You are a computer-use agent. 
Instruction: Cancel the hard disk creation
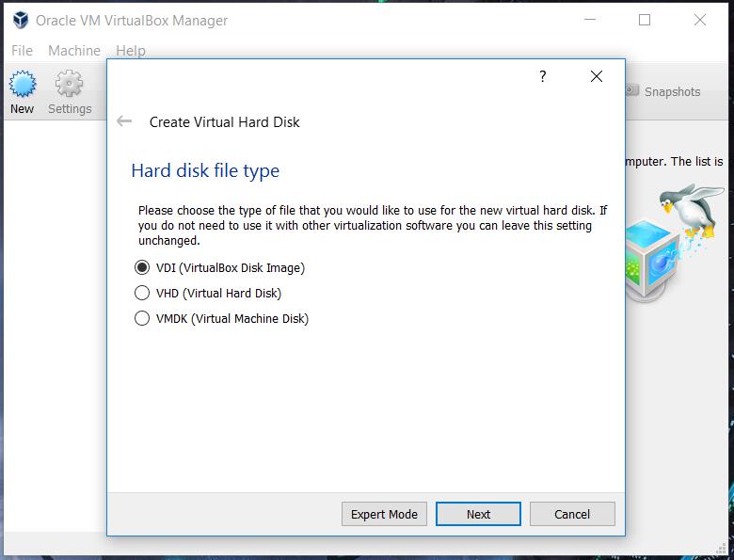(x=572, y=514)
